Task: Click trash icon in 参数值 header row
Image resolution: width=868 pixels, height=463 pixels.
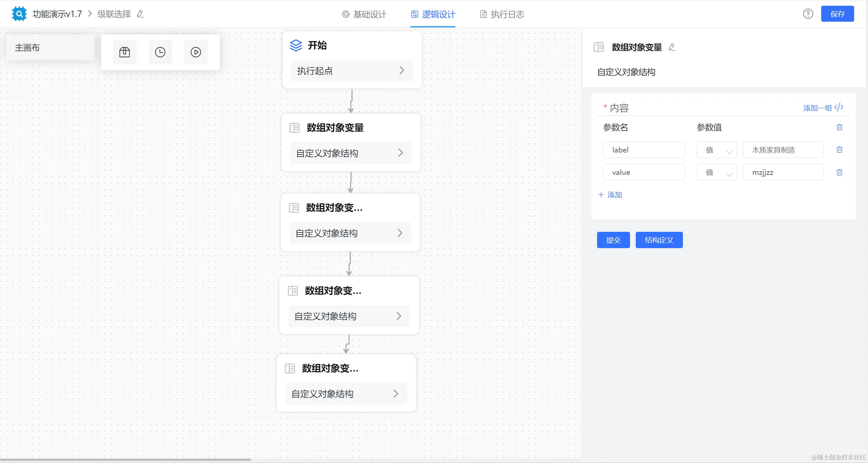Action: 839,127
